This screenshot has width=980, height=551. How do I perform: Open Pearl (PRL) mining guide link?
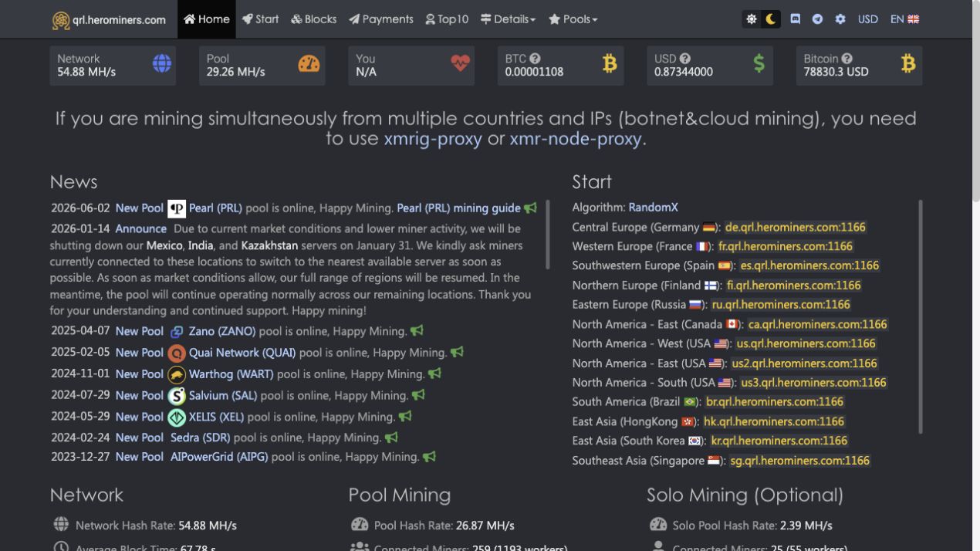click(x=458, y=208)
